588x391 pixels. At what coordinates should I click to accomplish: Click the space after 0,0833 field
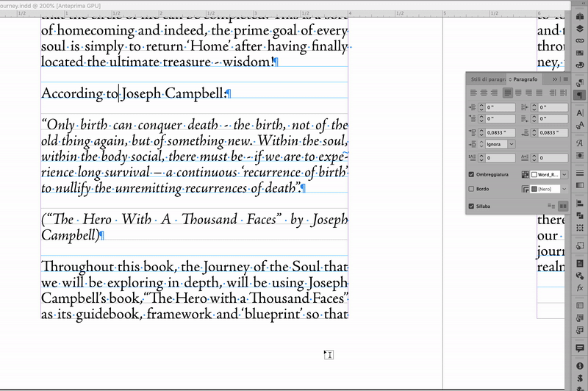pyautogui.click(x=553, y=133)
